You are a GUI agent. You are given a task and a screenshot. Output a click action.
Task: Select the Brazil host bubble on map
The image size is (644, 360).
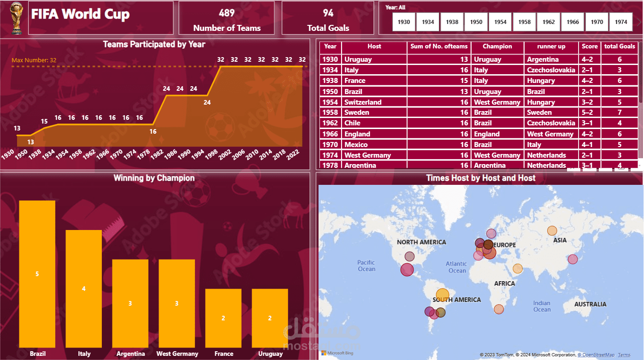442,295
